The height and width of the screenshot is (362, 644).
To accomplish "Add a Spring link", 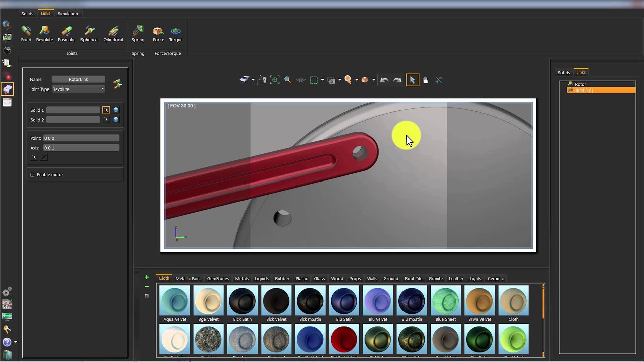I will pyautogui.click(x=138, y=34).
